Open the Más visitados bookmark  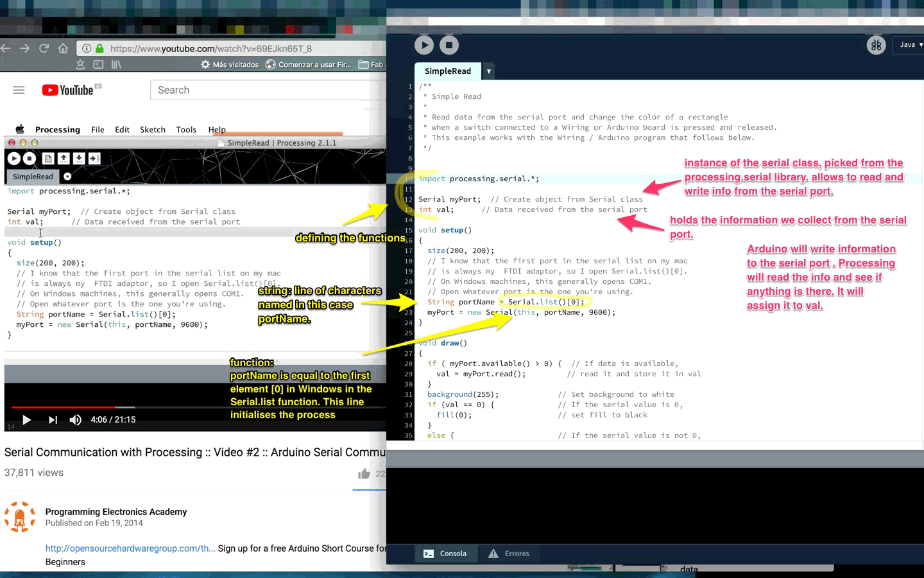coord(230,64)
